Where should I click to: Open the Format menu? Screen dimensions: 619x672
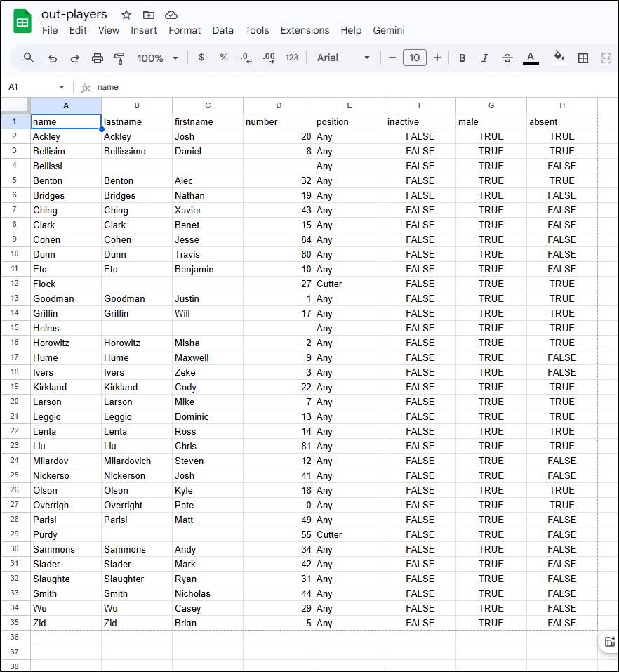185,30
